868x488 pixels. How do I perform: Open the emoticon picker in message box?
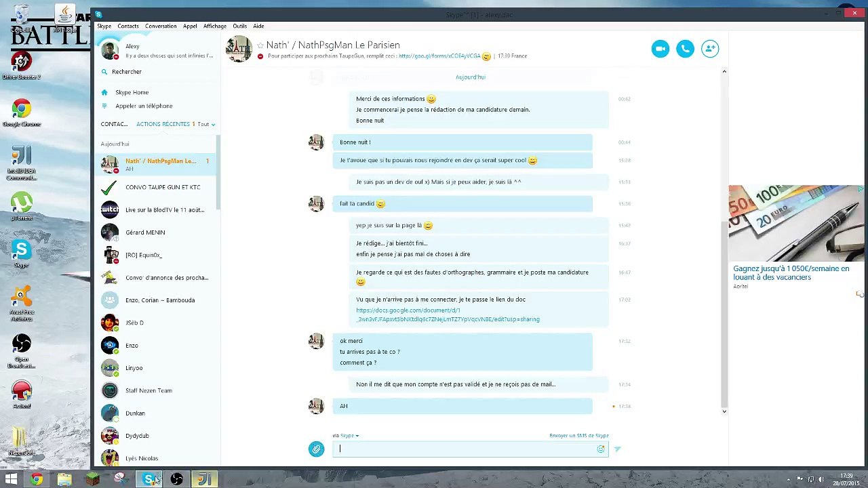[600, 449]
